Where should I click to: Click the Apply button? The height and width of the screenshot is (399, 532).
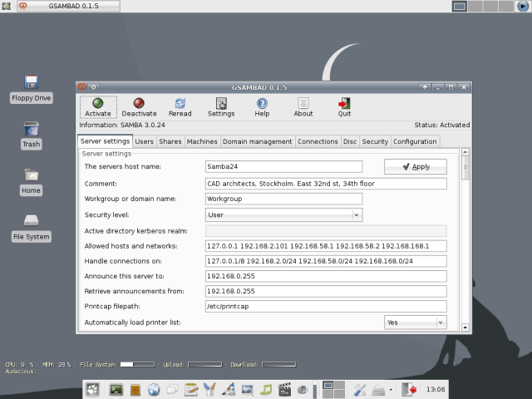pyautogui.click(x=416, y=166)
